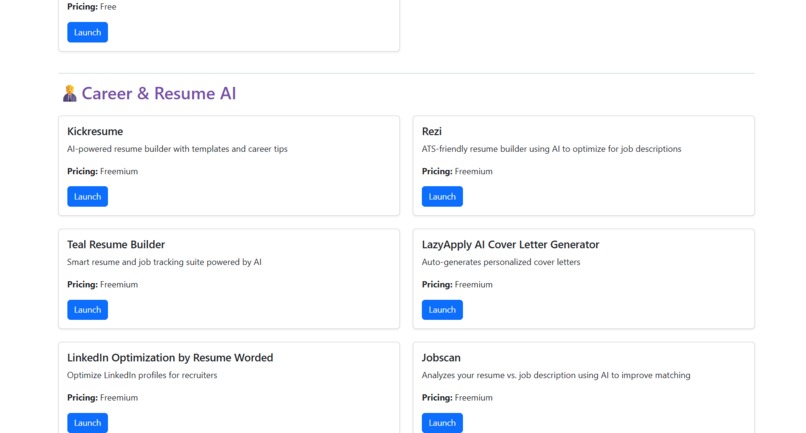Click the Auto-generates personalized cover letters text
806x433 pixels.
[x=501, y=262]
